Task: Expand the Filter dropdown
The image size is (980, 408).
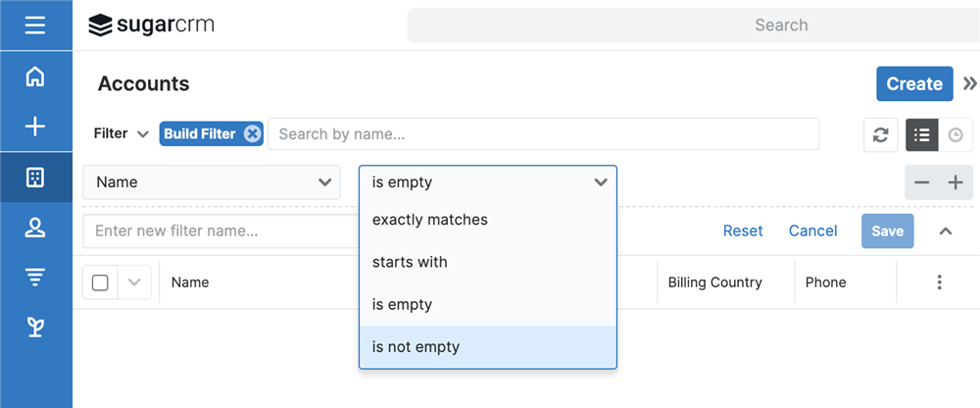Action: click(x=121, y=133)
